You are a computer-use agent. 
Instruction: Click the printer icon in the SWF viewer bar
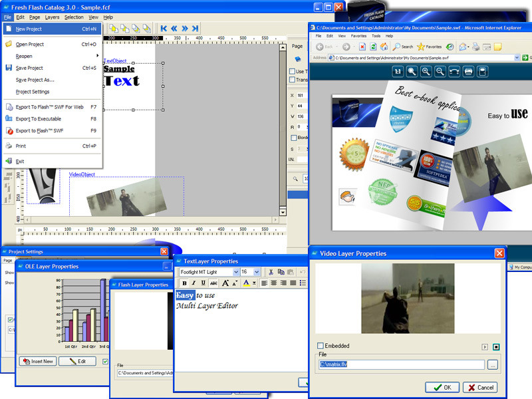(469, 72)
